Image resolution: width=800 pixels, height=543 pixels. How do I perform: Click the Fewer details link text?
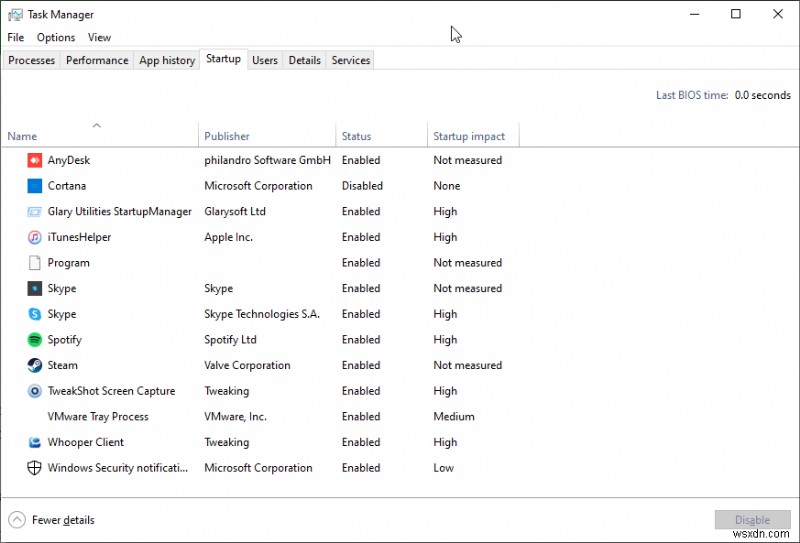[63, 520]
